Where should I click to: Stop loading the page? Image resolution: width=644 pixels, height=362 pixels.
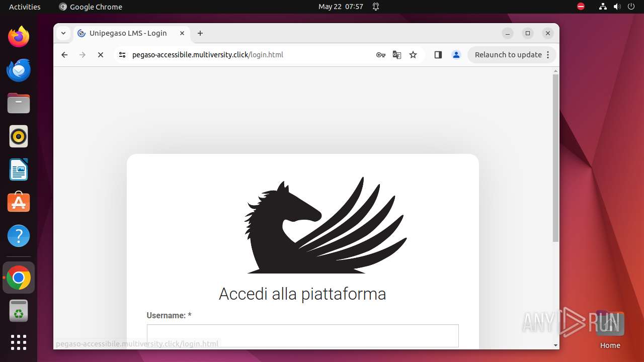pos(101,55)
